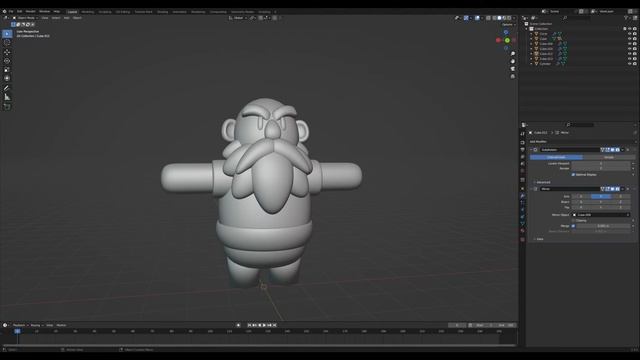Toggle Mirror Axis Y button
640x360 pixels.
(x=601, y=196)
